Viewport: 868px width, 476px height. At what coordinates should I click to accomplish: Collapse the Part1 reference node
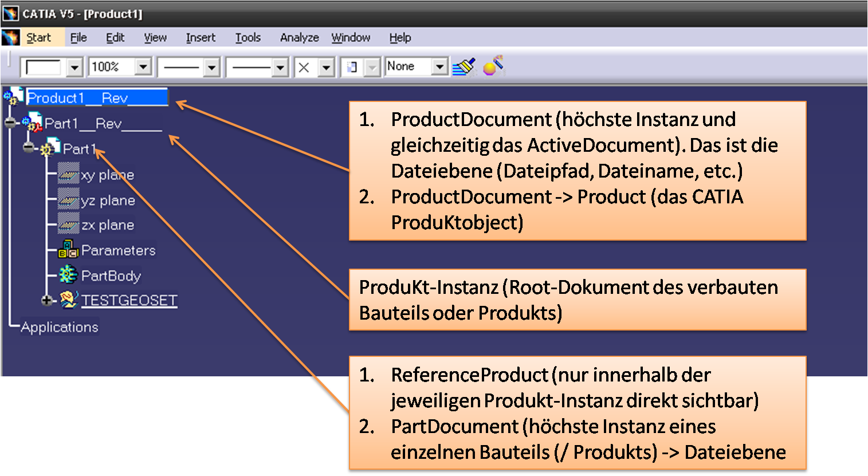coord(29,148)
